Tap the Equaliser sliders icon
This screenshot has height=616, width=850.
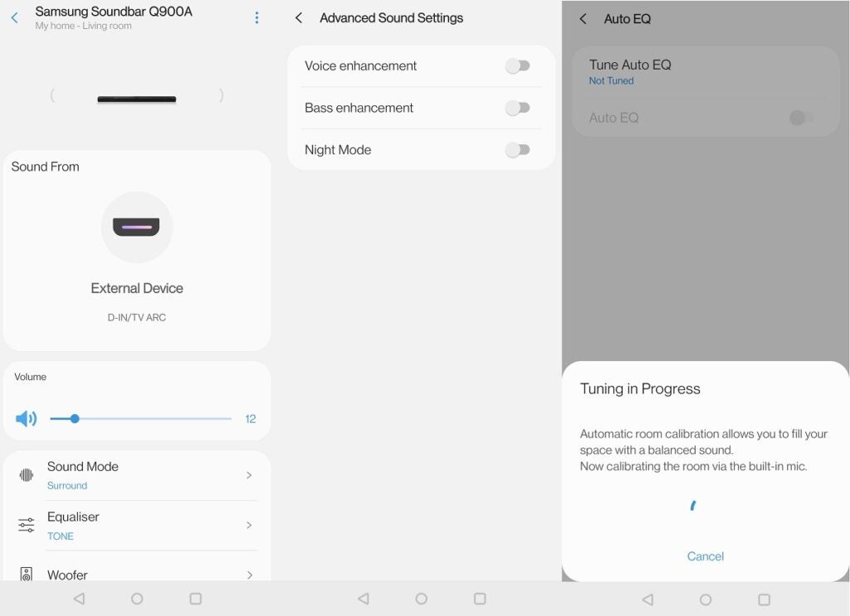tap(27, 526)
